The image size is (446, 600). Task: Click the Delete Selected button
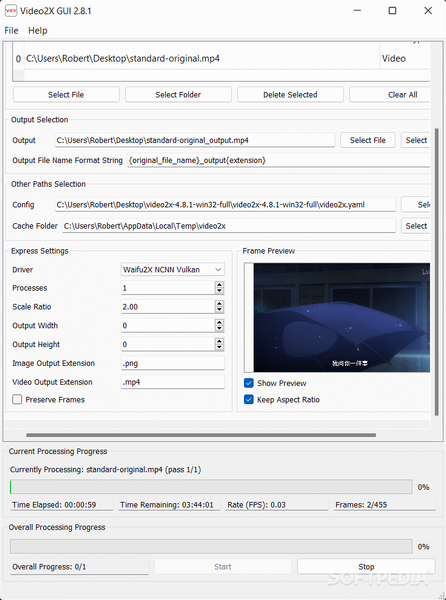(290, 95)
